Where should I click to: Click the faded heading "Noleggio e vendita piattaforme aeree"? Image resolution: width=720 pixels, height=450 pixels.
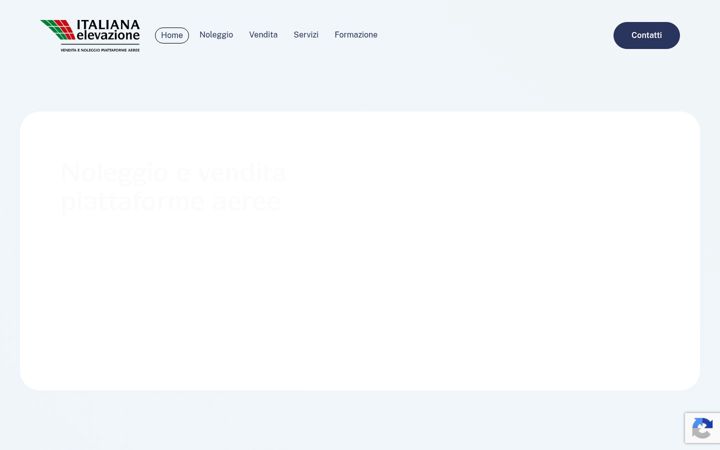click(174, 187)
